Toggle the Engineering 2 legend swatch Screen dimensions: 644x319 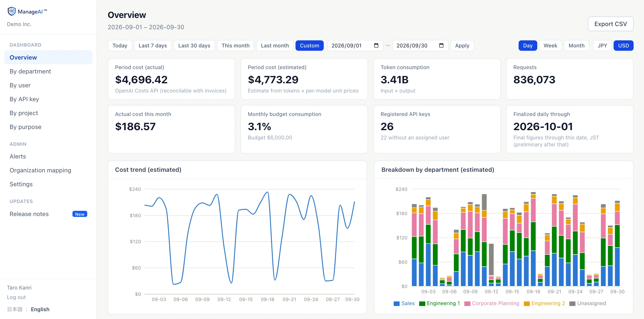527,303
